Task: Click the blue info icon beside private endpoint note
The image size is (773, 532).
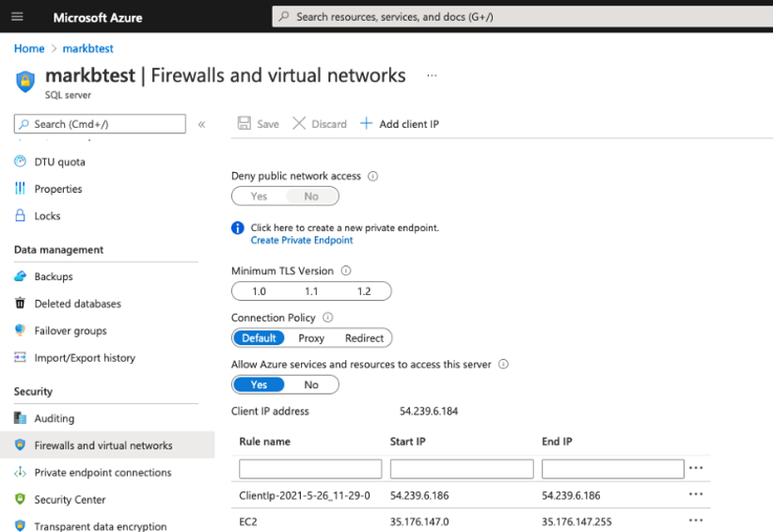Action: (238, 227)
